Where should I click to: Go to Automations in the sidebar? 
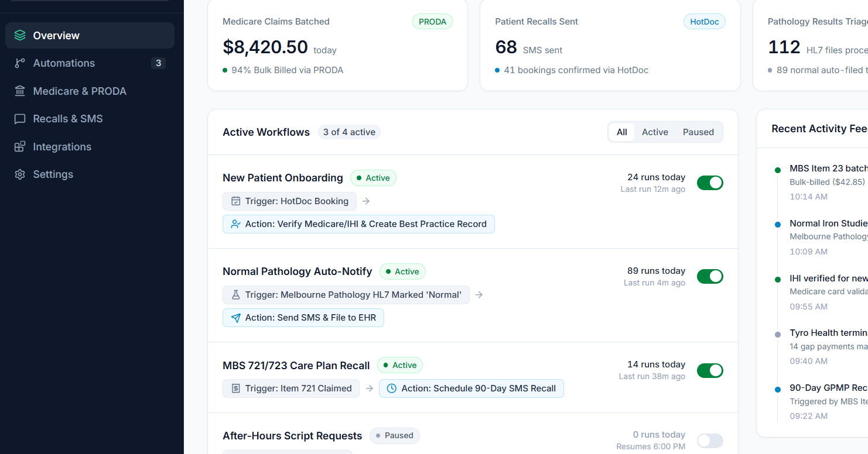click(90, 63)
